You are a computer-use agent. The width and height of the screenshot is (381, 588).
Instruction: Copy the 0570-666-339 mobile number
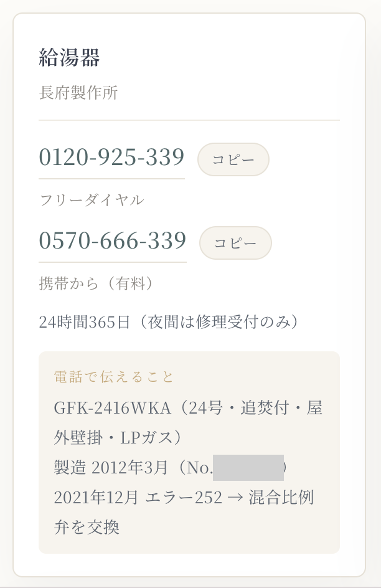click(235, 243)
